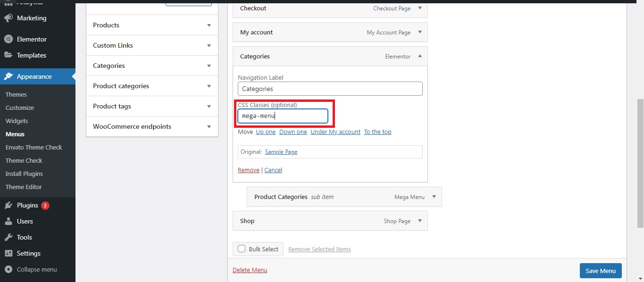Collapse the Categories menu item arrow
The width and height of the screenshot is (644, 282).
[420, 56]
